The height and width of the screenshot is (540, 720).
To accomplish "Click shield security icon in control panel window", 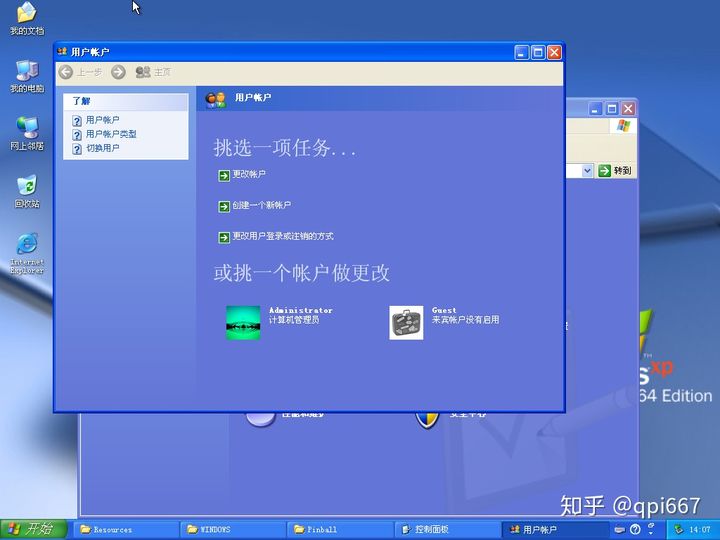I will [x=428, y=420].
